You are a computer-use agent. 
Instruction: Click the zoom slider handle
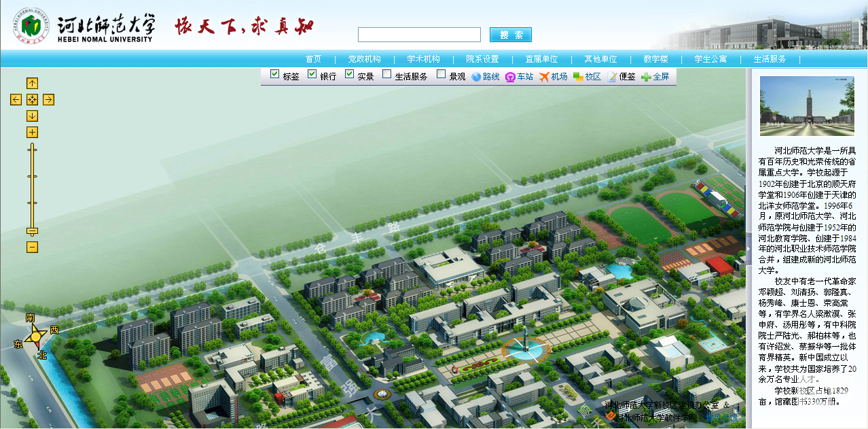[x=32, y=231]
